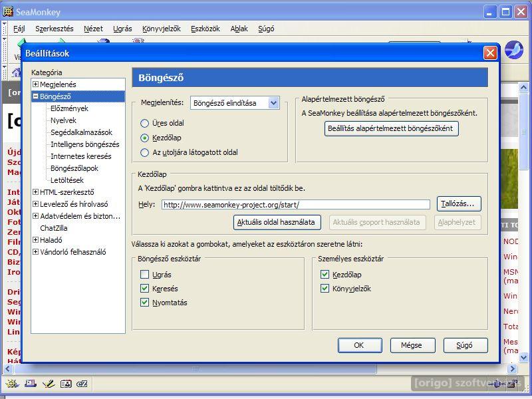532x399 pixels.
Task: Click page vertical scrollbar up arrow
Action: point(523,88)
